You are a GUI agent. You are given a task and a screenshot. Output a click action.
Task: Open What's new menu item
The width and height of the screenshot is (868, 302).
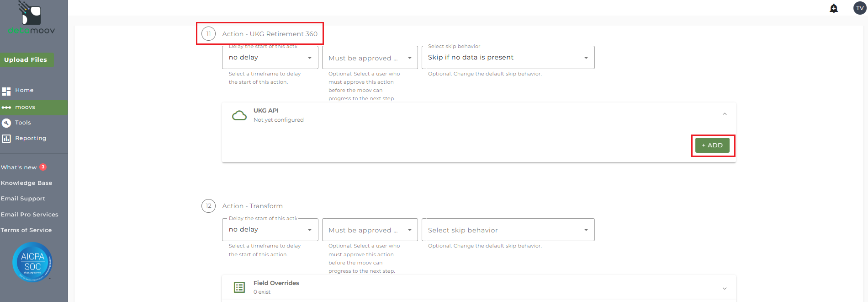(19, 167)
